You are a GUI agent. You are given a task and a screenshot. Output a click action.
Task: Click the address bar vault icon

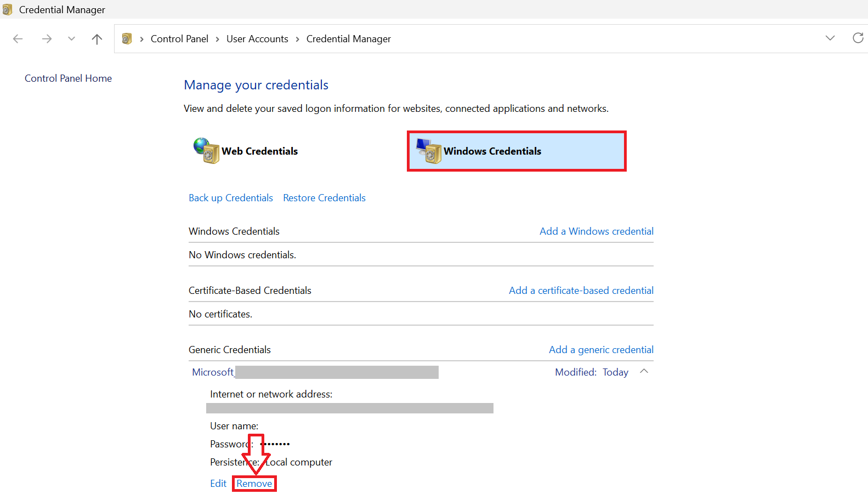[x=127, y=39]
